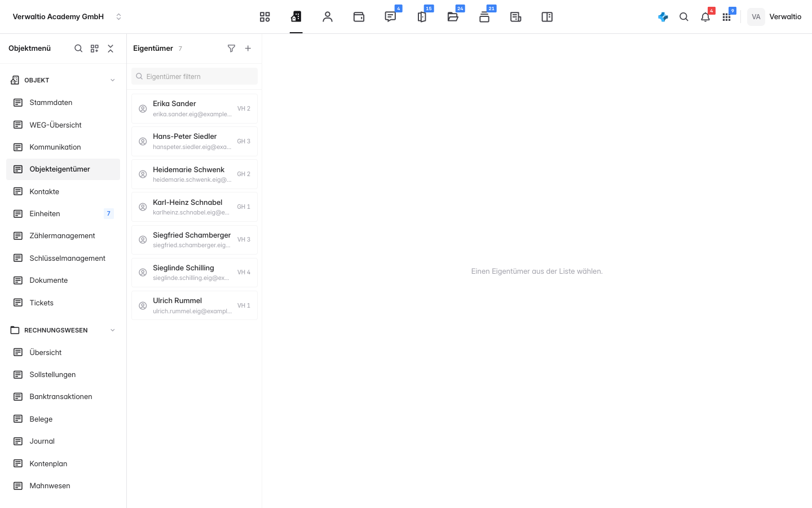Open Zählermanagement menu entry
The width and height of the screenshot is (812, 508).
[x=63, y=236]
